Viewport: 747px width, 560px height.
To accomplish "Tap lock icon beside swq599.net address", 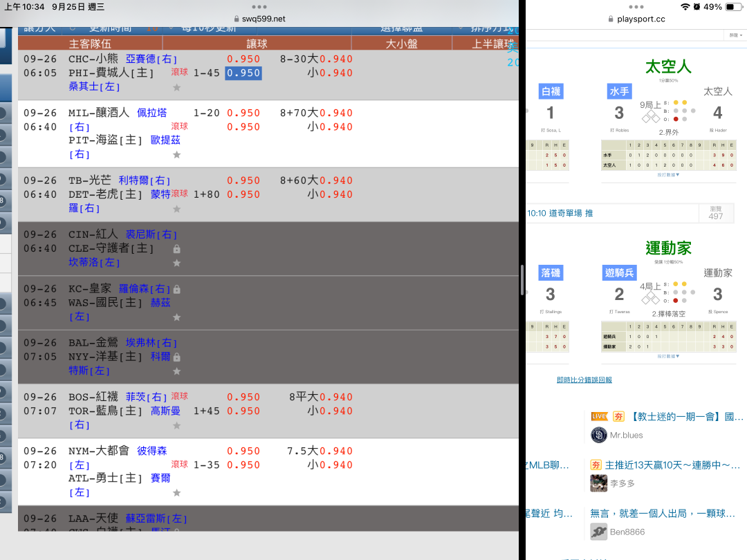I will (237, 19).
